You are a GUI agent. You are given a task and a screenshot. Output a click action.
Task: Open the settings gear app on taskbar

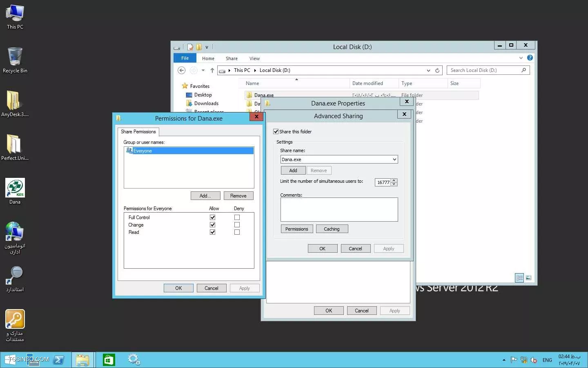click(x=134, y=360)
